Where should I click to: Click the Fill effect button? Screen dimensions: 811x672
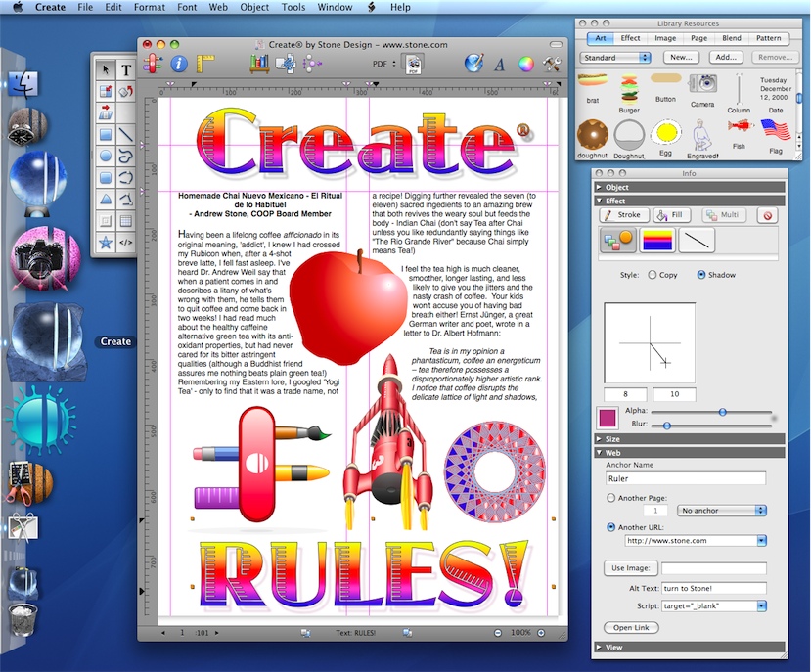(671, 215)
